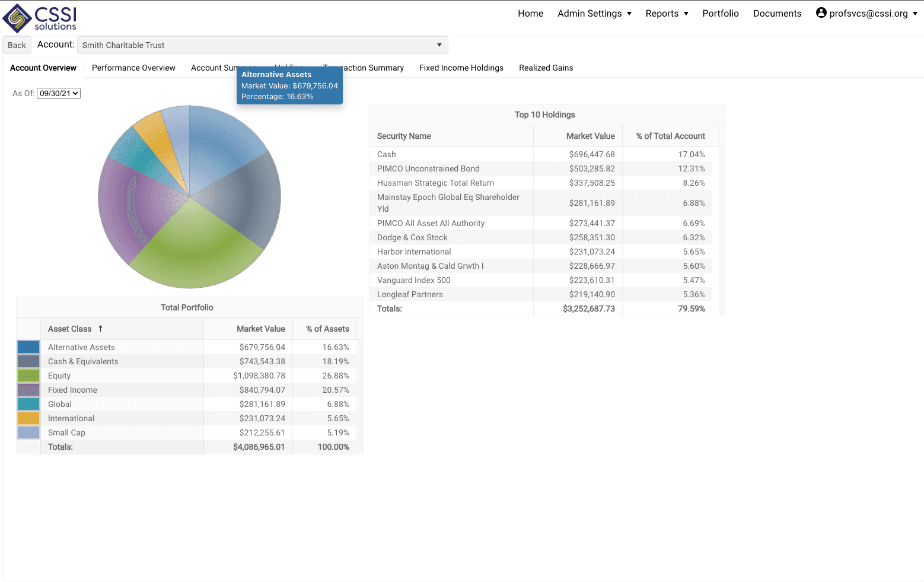Switch to the Fixed Income Holdings tab
The image size is (924, 582).
tap(461, 68)
